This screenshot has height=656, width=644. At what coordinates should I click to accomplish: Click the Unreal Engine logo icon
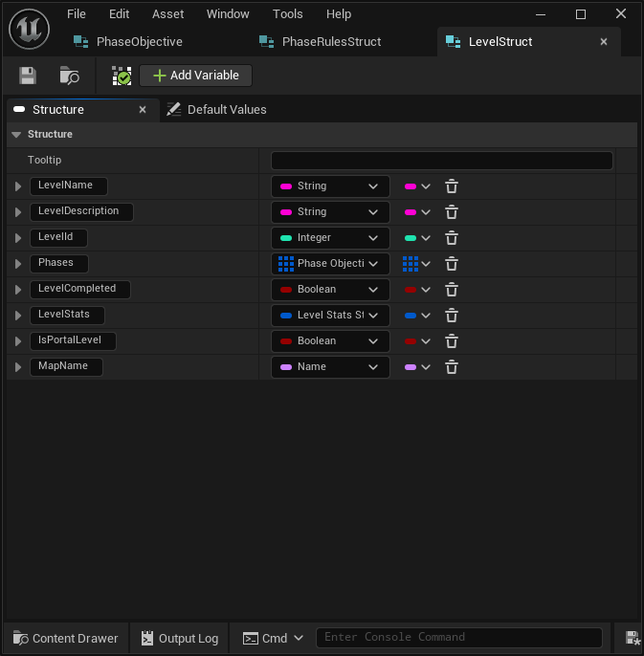click(x=29, y=29)
